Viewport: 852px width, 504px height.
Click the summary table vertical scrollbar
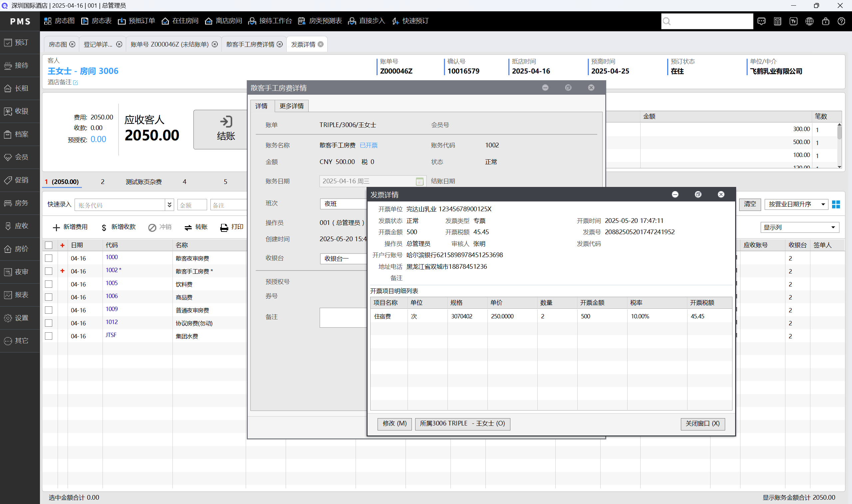839,145
